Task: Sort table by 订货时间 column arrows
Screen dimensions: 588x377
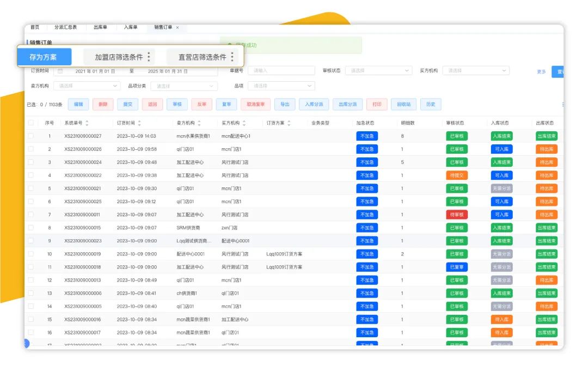Action: (139, 123)
